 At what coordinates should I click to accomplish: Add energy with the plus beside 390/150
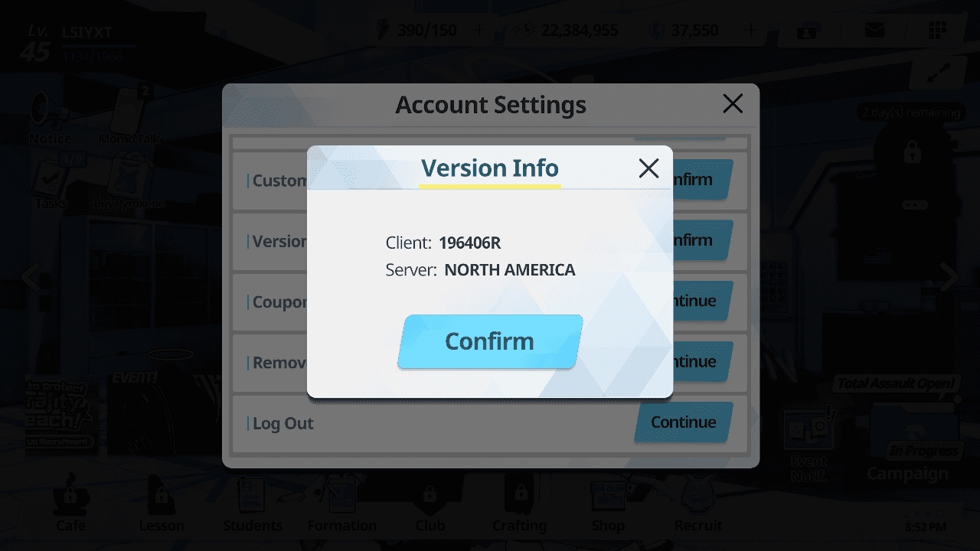(x=480, y=31)
